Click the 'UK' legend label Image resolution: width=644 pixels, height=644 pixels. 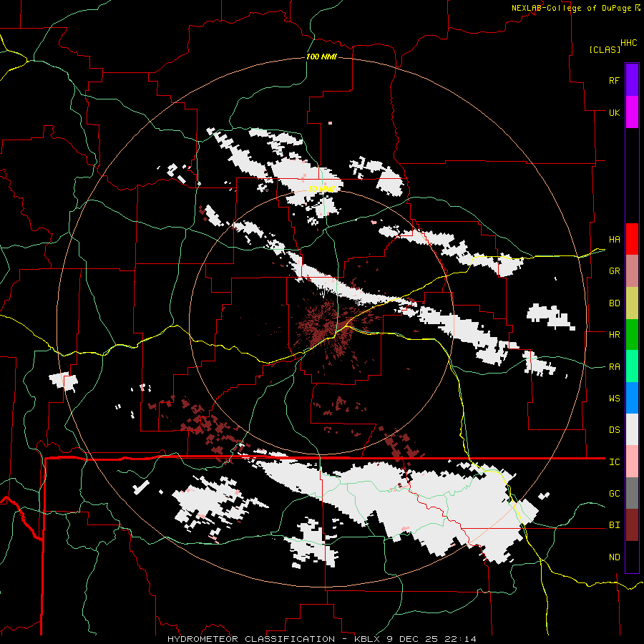(x=614, y=112)
